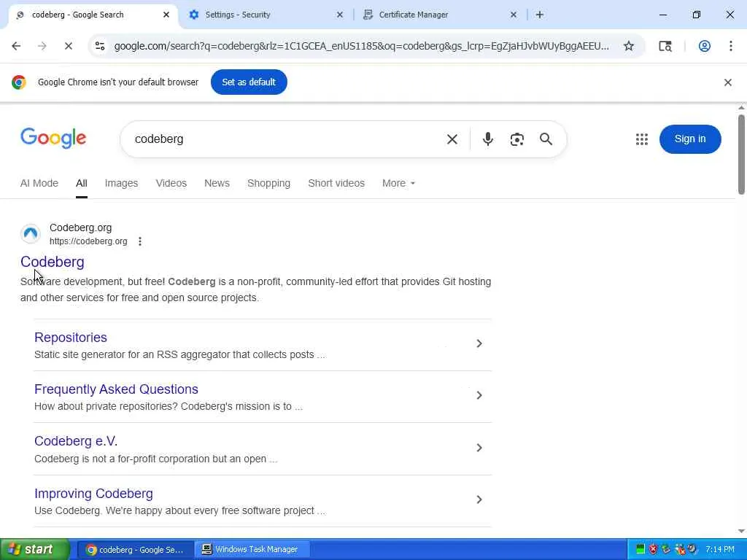Select the News search tab
Viewport: 747px width, 560px height.
pyautogui.click(x=217, y=183)
